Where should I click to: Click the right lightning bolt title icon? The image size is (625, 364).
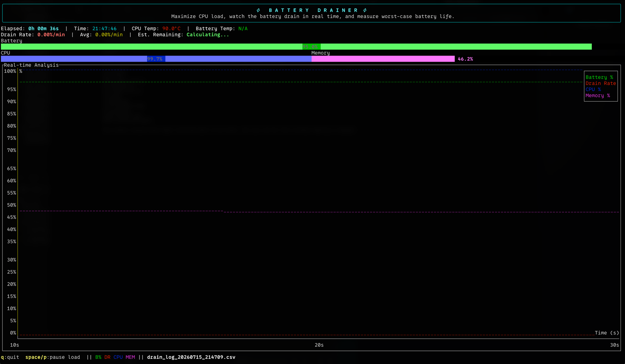pos(365,10)
